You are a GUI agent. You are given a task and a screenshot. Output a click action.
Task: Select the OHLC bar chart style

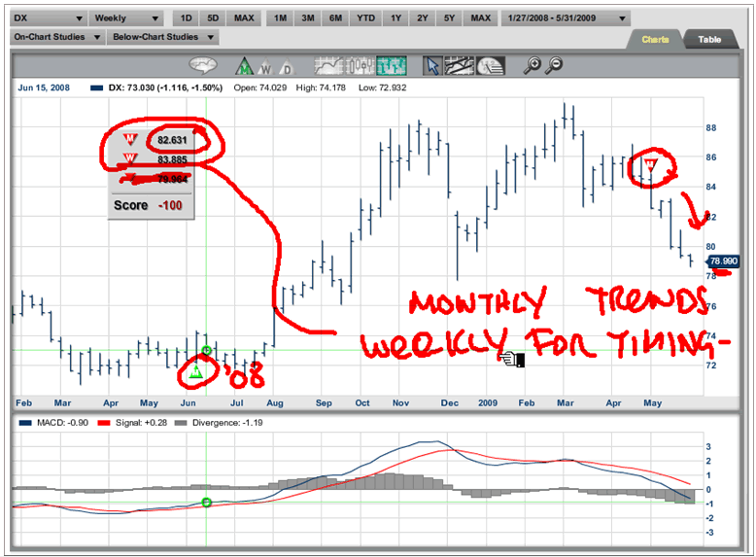392,66
